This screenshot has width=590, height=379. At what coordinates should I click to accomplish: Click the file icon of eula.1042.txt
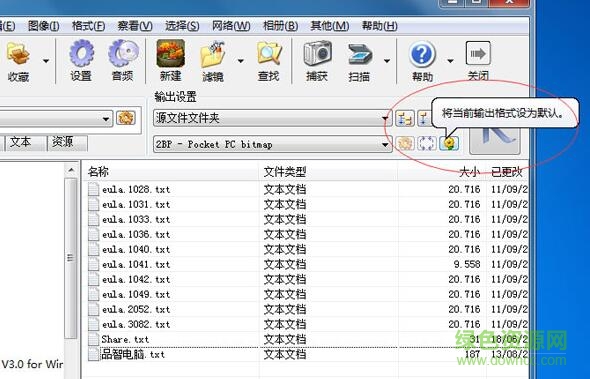[93, 279]
